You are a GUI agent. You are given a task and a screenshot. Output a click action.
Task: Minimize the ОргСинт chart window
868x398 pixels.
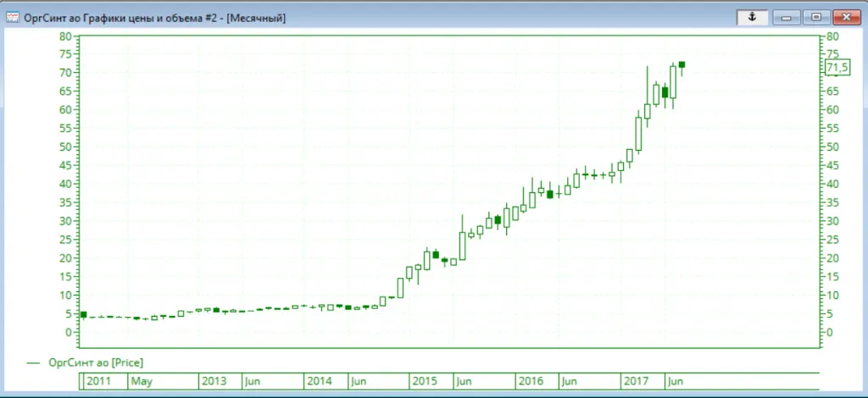pyautogui.click(x=787, y=17)
